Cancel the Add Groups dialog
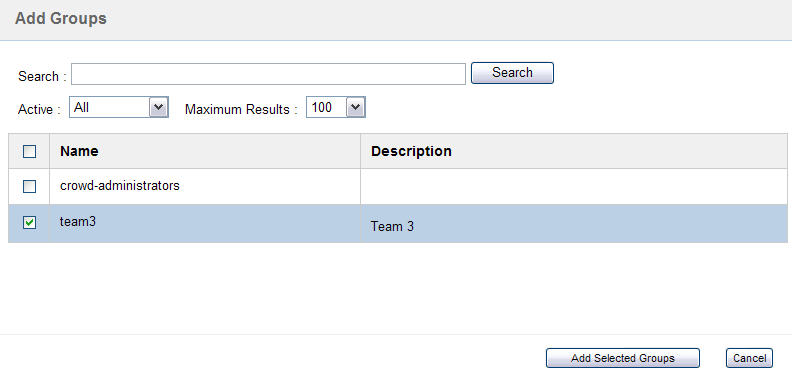 (x=750, y=358)
